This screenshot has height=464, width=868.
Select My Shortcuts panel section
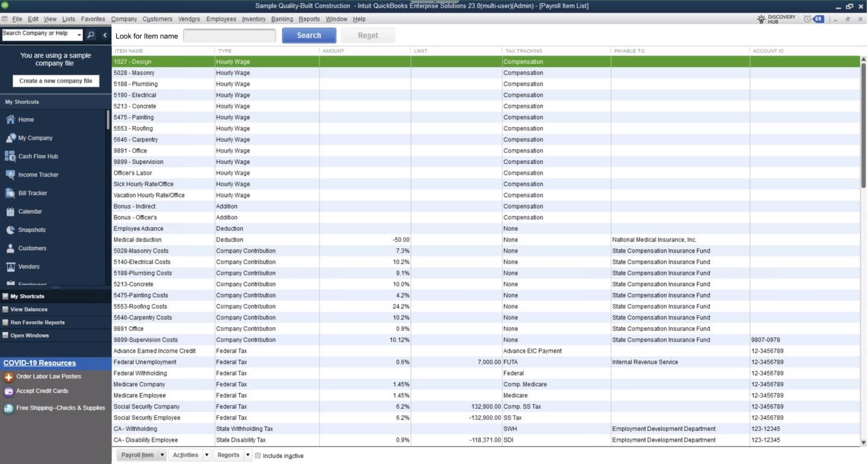[55, 296]
